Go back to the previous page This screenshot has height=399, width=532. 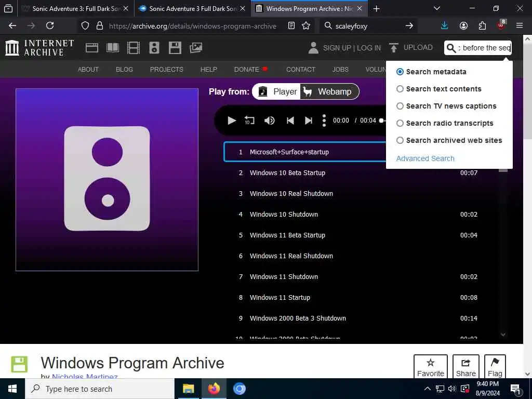(12, 26)
